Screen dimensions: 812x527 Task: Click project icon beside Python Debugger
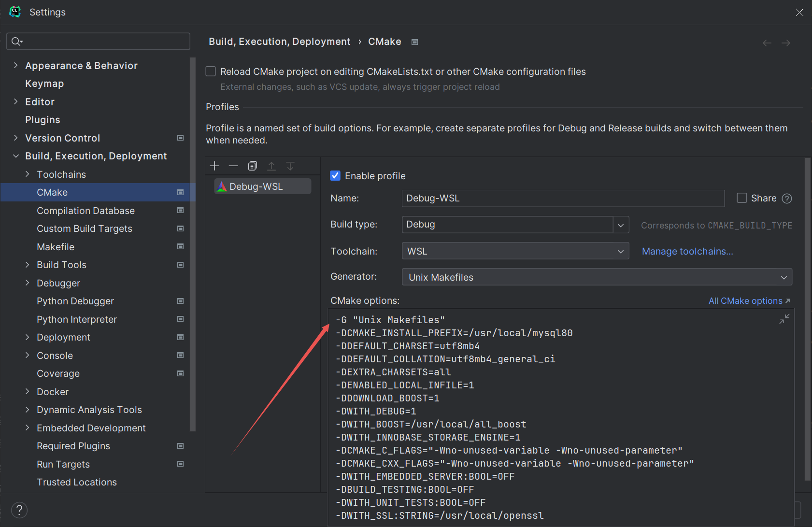[180, 301]
